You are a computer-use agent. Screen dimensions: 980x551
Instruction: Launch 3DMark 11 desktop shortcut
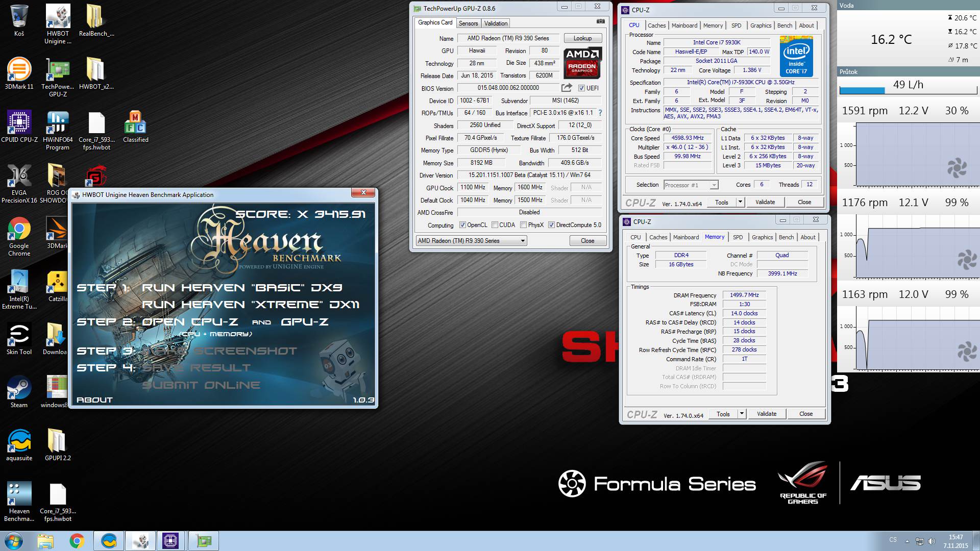pyautogui.click(x=19, y=74)
